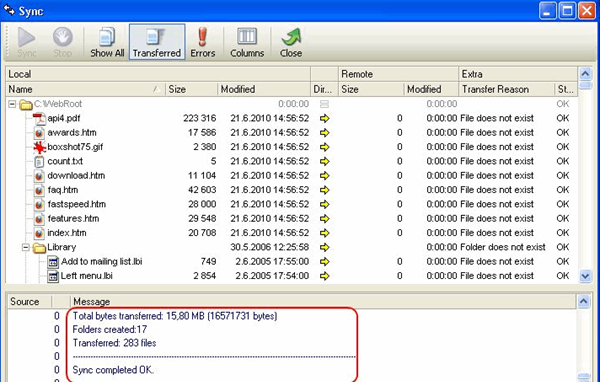Click the direction arrow for faq.htm

click(324, 190)
